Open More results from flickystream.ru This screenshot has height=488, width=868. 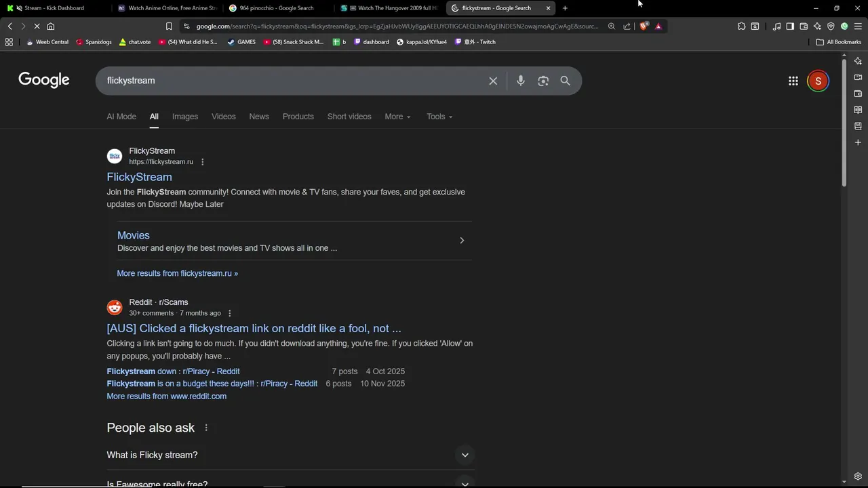178,273
